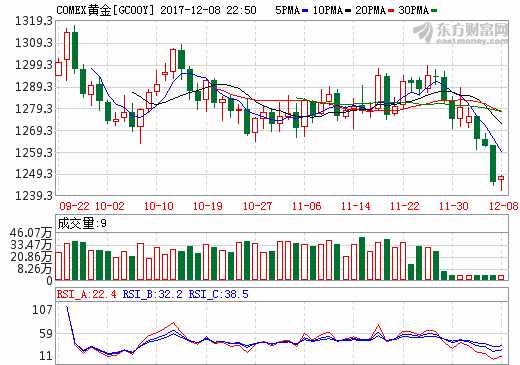Click the 10PMA legend label
The height and width of the screenshot is (365, 520).
[328, 10]
